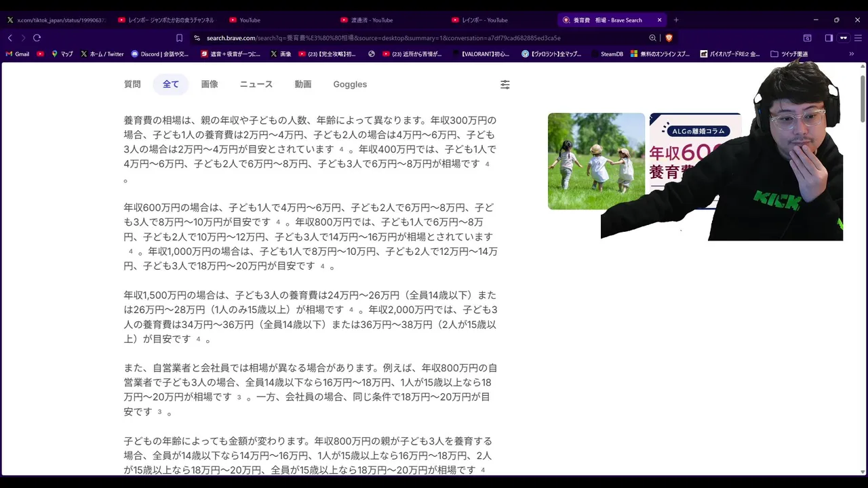This screenshot has width=868, height=488.
Task: Select the 全て search category
Action: click(171, 85)
